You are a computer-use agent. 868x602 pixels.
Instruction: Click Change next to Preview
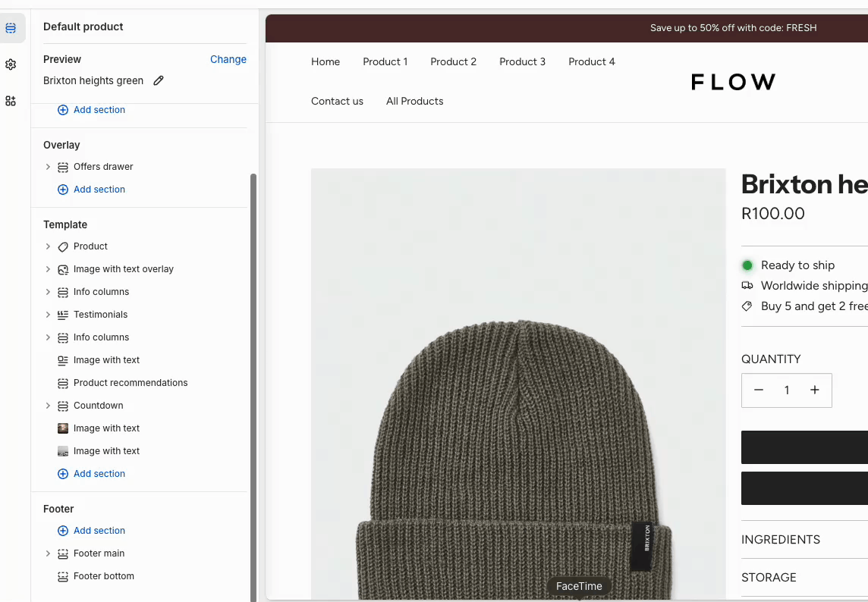click(x=228, y=59)
